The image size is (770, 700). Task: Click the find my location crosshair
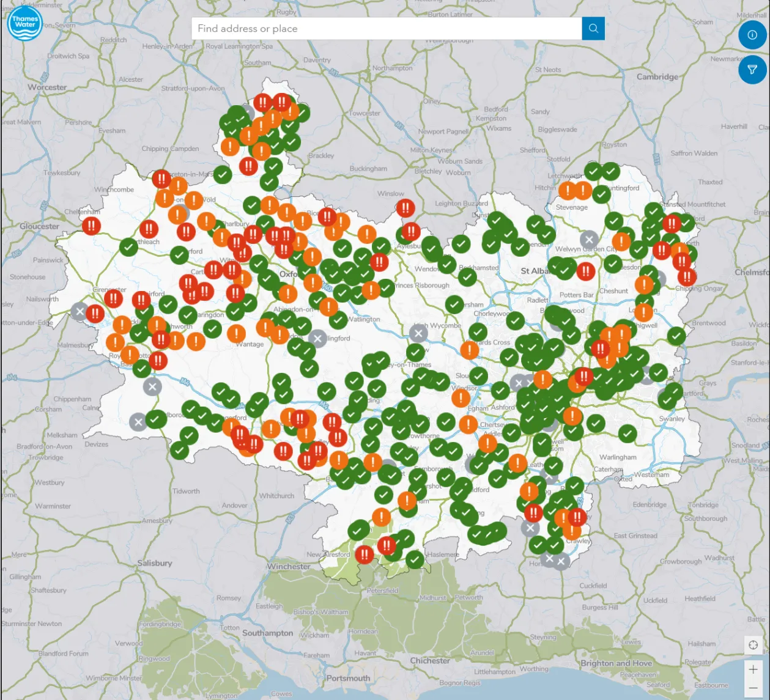pyautogui.click(x=753, y=645)
